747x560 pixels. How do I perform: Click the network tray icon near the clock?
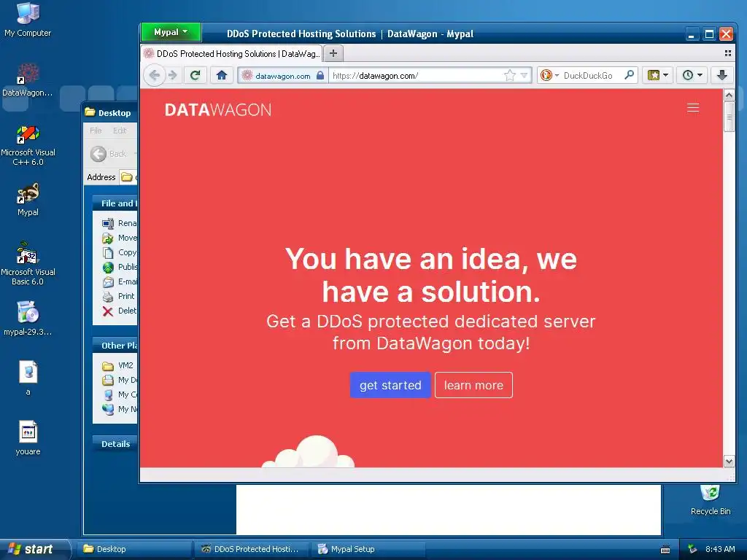point(692,549)
